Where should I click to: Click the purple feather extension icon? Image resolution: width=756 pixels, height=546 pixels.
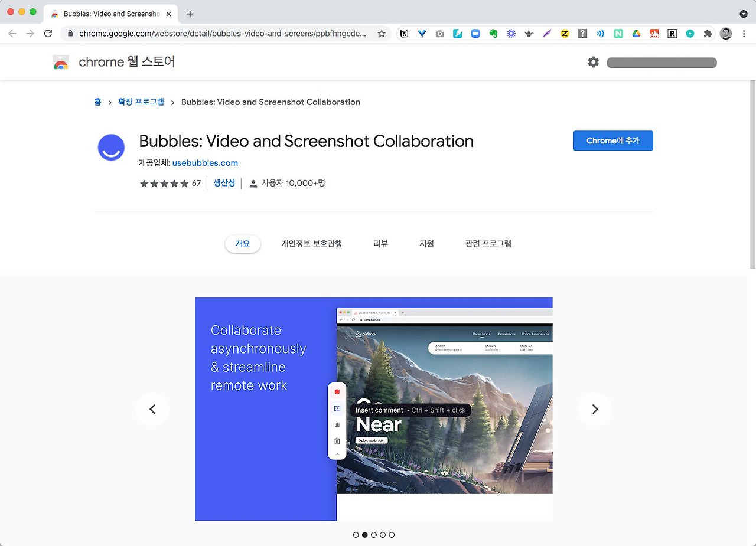tap(547, 34)
